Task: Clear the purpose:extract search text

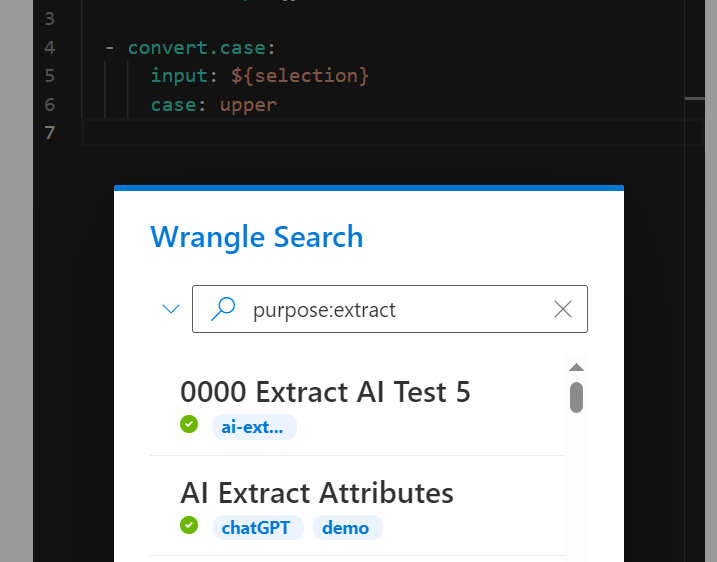Action: tap(562, 309)
